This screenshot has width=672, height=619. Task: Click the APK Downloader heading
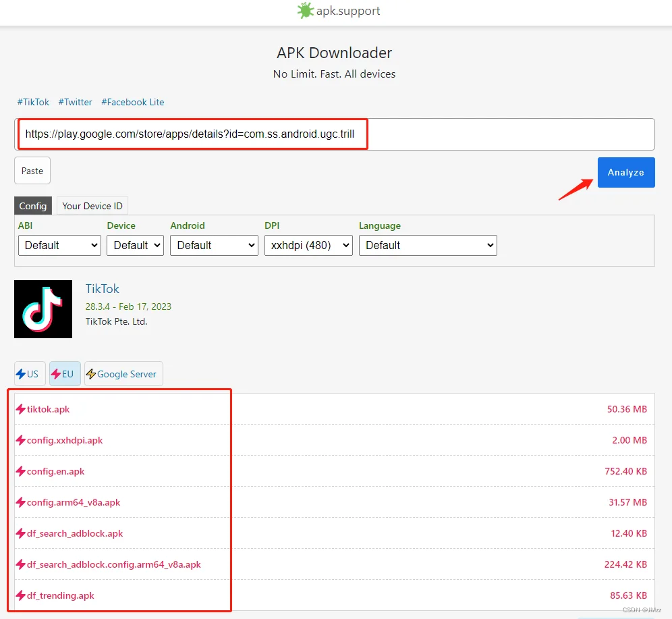pos(334,53)
